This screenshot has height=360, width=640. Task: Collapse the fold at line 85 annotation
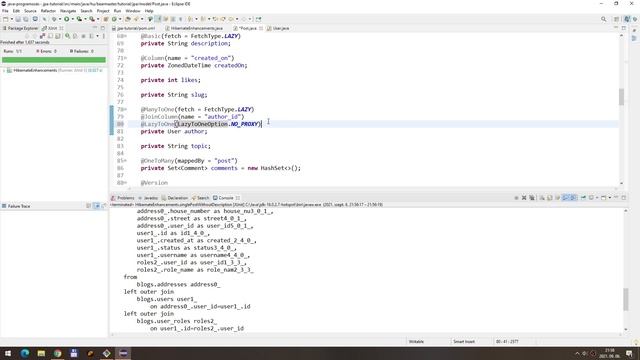[x=125, y=161]
